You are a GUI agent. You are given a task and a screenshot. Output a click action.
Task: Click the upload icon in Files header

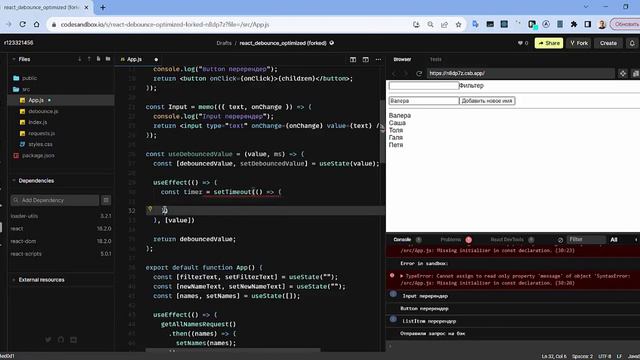(89, 59)
